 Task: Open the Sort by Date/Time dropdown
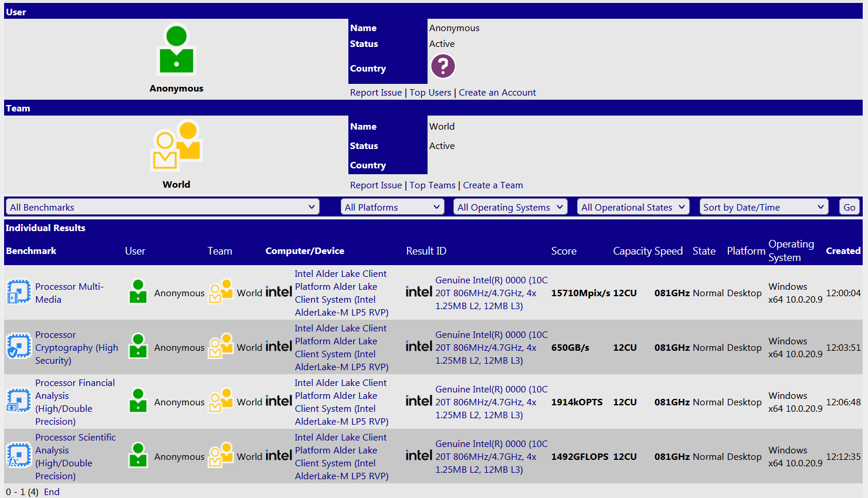(x=764, y=207)
